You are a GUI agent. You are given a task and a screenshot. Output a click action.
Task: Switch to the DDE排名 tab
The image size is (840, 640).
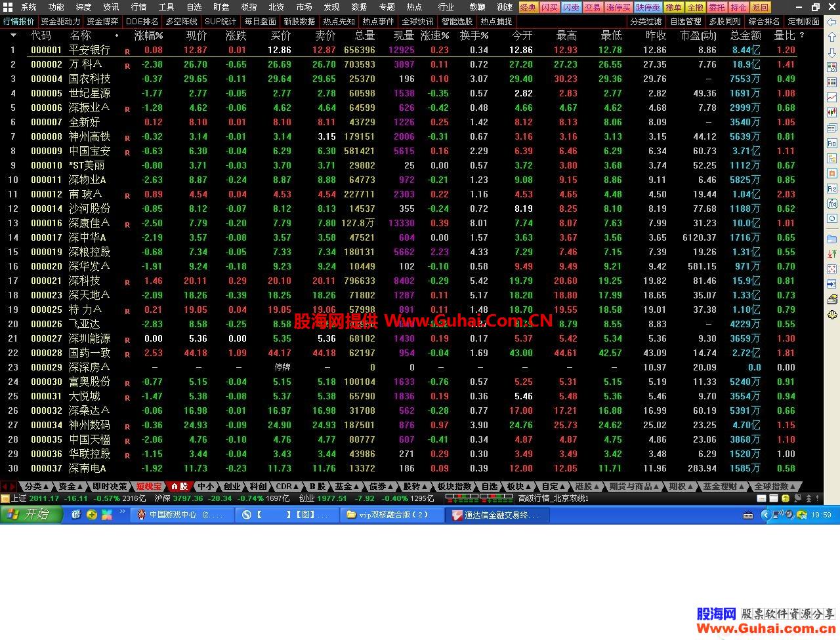point(142,22)
